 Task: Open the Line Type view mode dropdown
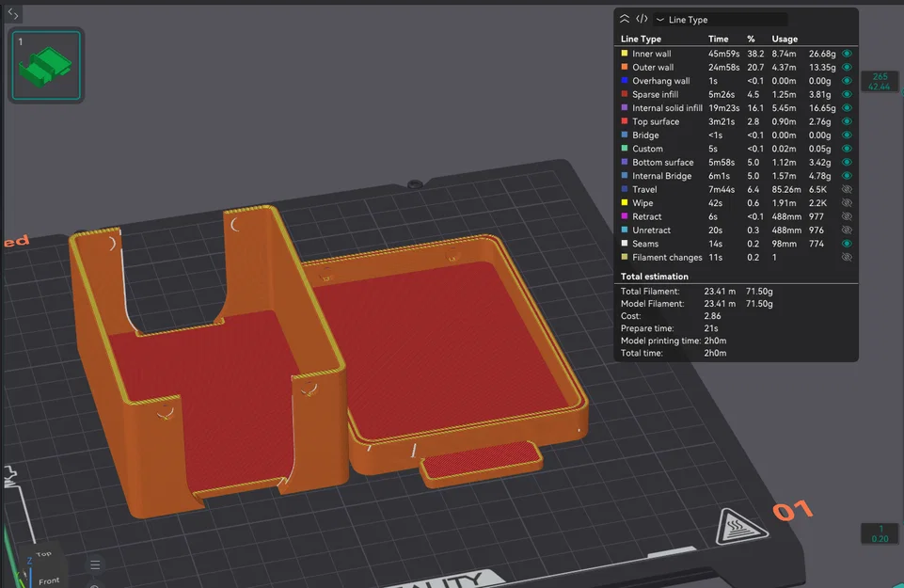click(x=721, y=20)
